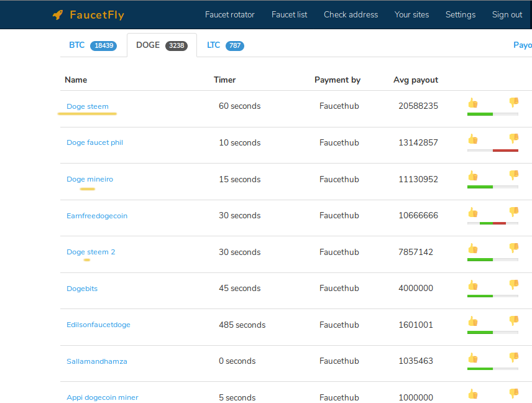Click the 20588235 payout value
The width and height of the screenshot is (532, 403).
pos(418,106)
